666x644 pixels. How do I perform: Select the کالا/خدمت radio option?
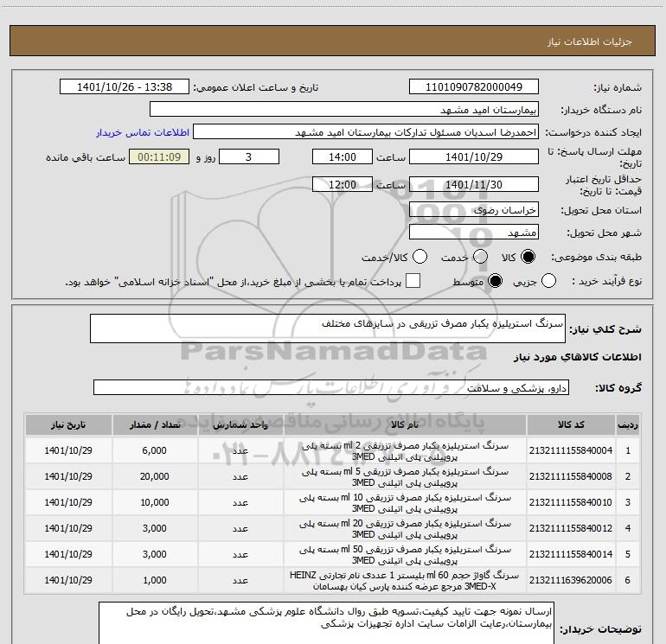419,257
